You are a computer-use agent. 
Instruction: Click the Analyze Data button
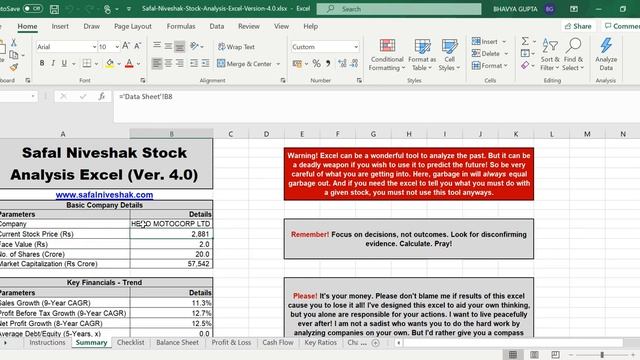[x=606, y=55]
